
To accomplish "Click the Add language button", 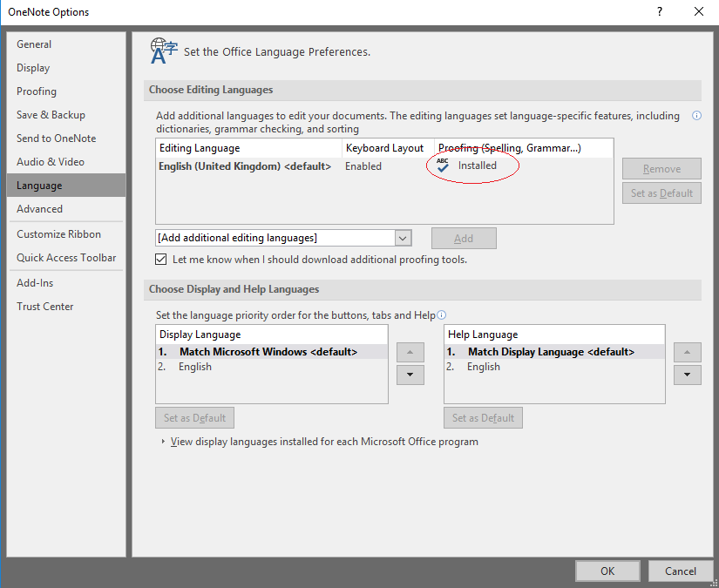I will click(464, 239).
